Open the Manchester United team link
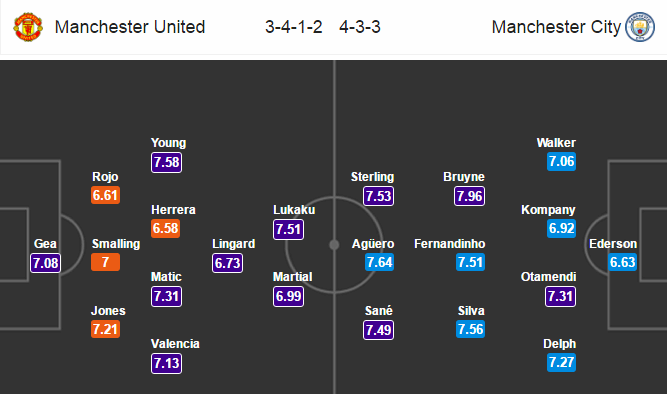 pyautogui.click(x=130, y=27)
